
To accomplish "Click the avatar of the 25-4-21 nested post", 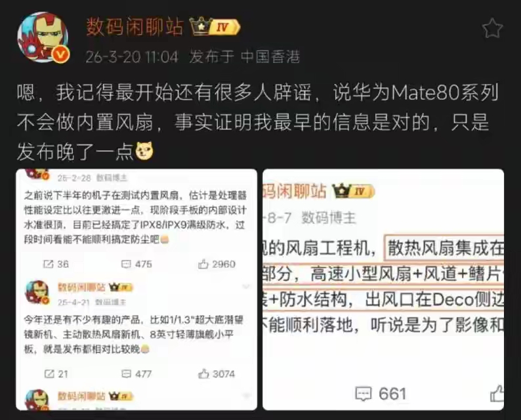I will [37, 292].
